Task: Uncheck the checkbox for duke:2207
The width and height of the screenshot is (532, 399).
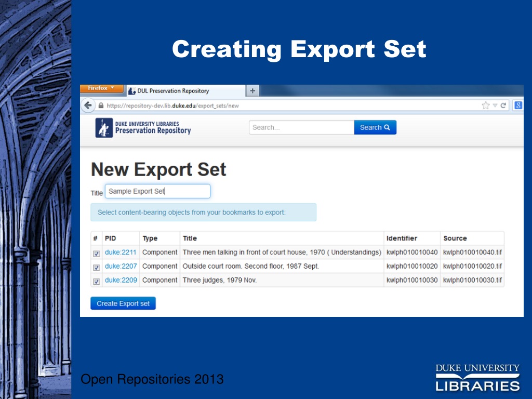Action: click(96, 267)
